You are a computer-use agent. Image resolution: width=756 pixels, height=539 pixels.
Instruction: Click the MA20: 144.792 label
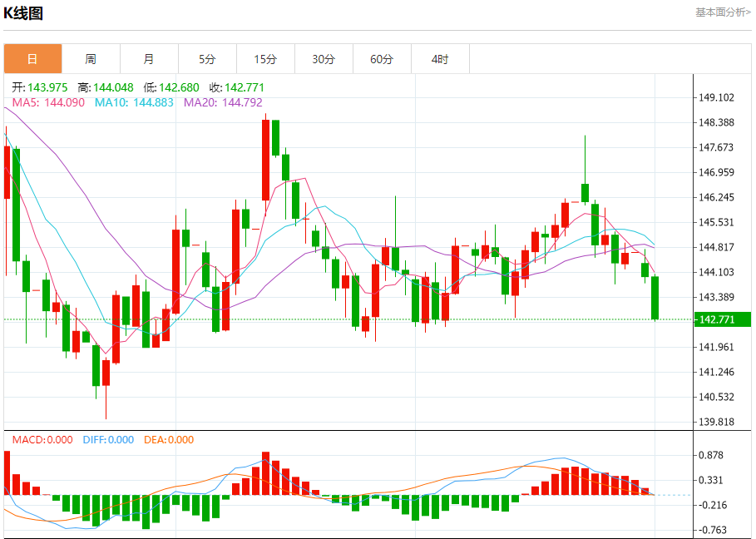pyautogui.click(x=223, y=102)
